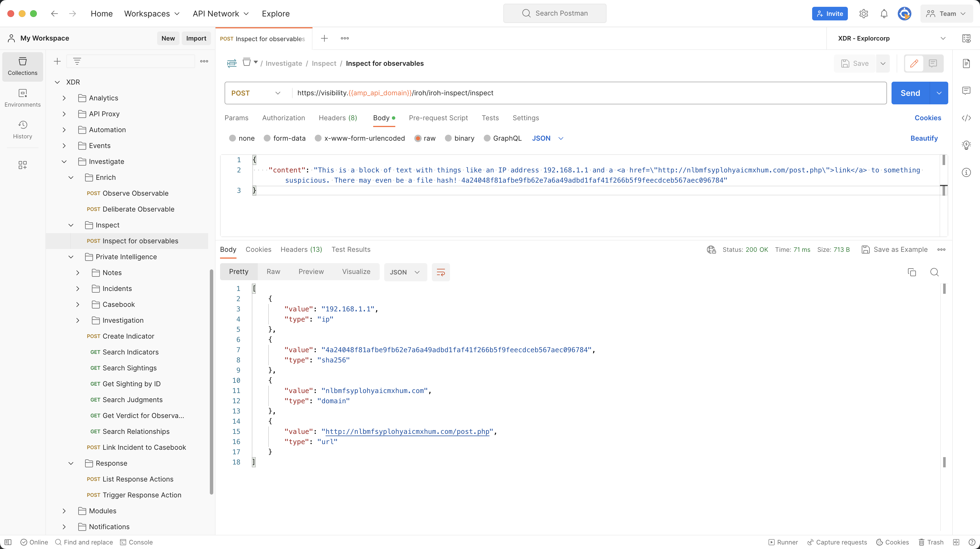Image resolution: width=980 pixels, height=549 pixels.
Task: Click the Beautify link
Action: pyautogui.click(x=924, y=138)
